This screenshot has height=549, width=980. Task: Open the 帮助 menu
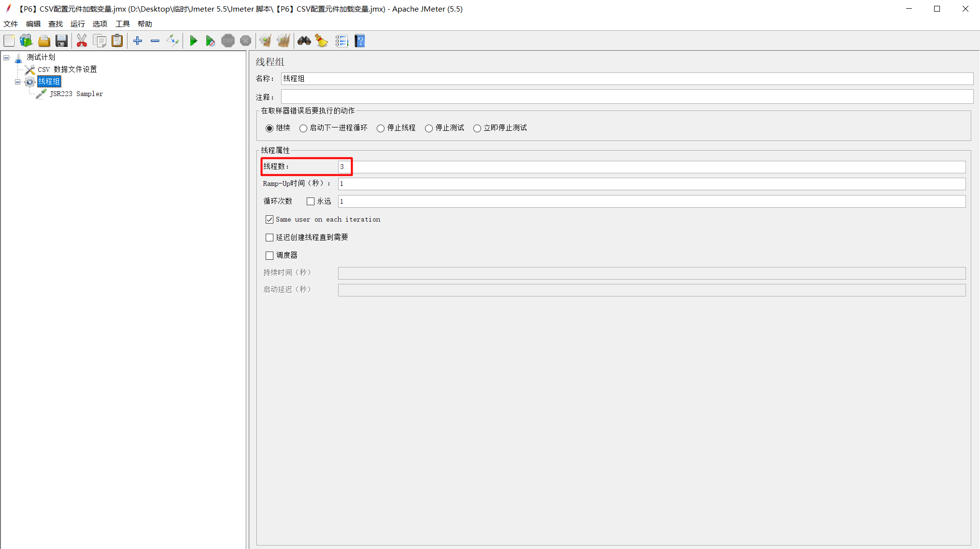click(145, 24)
